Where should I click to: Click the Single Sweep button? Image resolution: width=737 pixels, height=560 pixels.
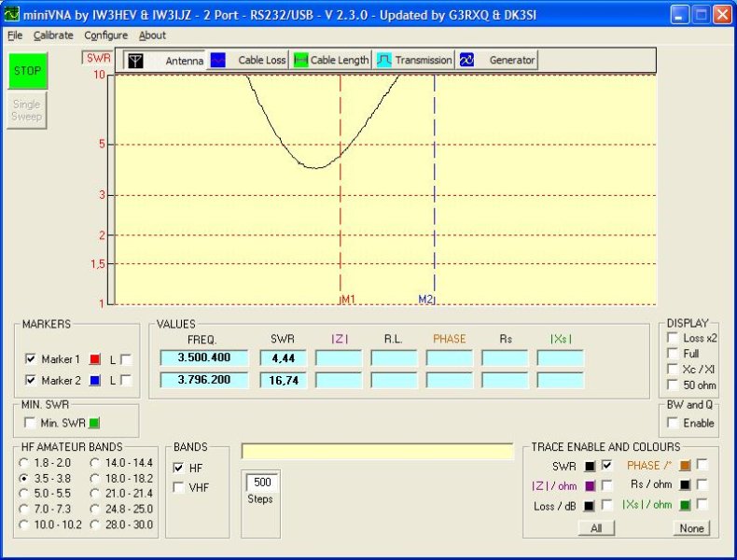click(x=27, y=110)
